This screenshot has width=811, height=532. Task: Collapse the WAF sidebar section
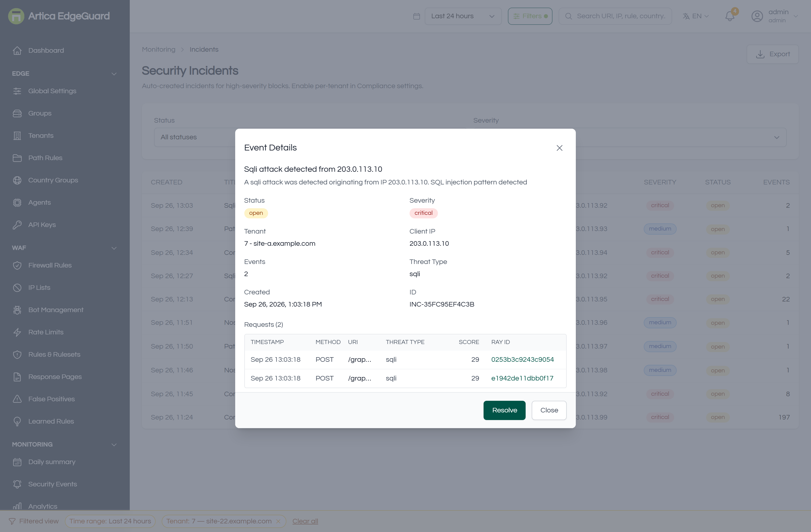point(114,248)
